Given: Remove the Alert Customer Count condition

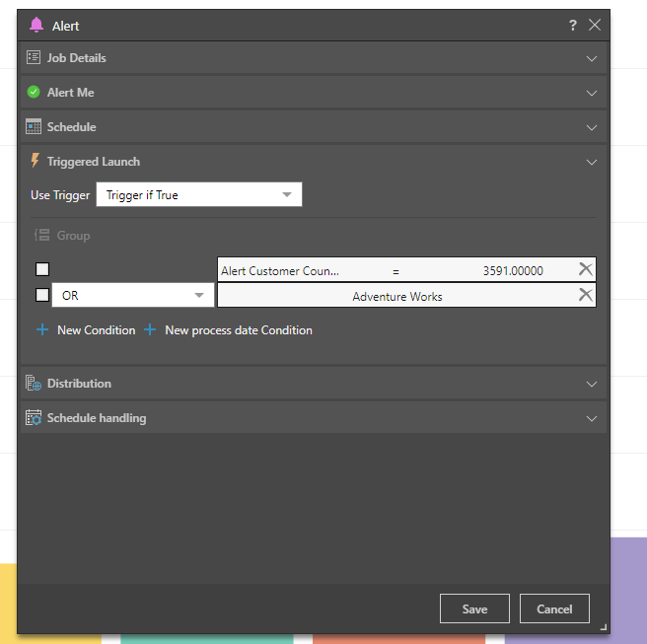Looking at the screenshot, I should click(585, 269).
